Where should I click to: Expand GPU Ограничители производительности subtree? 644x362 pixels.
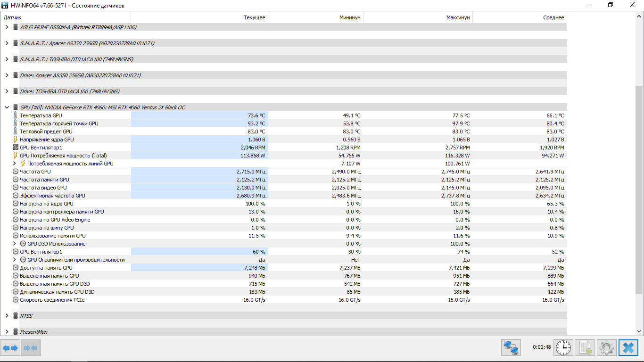point(15,260)
